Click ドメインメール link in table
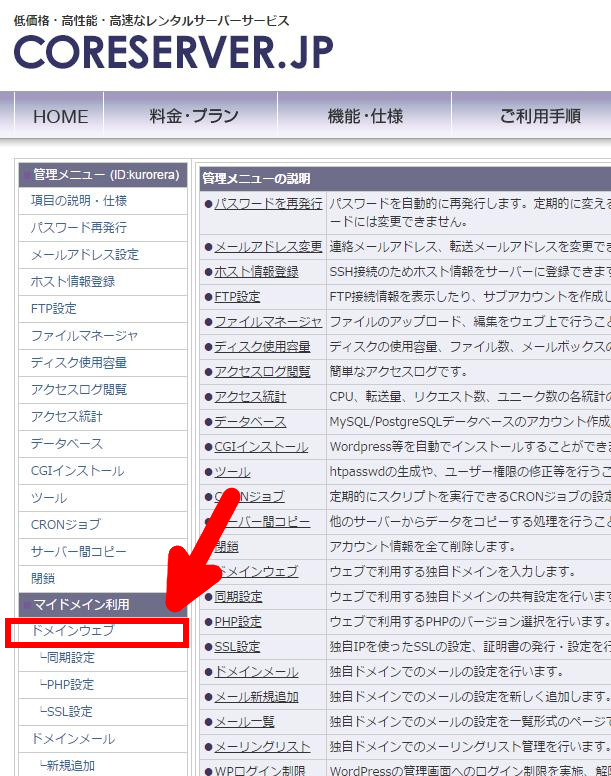The width and height of the screenshot is (611, 776). click(x=256, y=672)
